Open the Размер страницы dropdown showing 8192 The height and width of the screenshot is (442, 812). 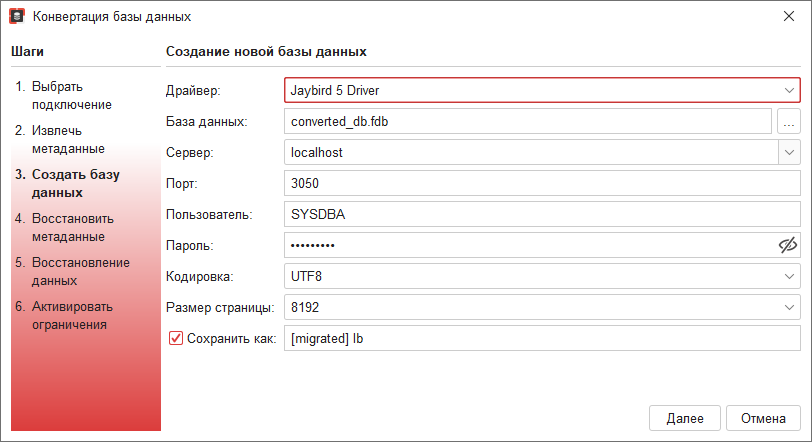(x=542, y=307)
